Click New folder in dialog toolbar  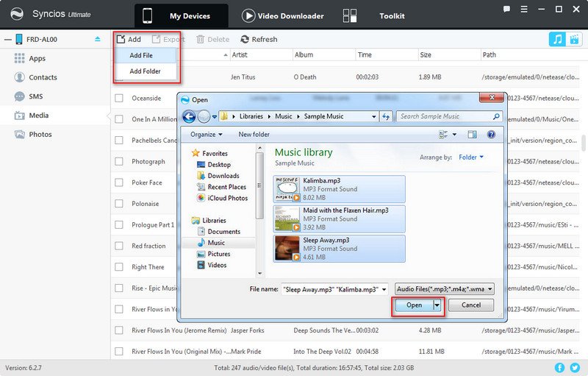tap(254, 135)
